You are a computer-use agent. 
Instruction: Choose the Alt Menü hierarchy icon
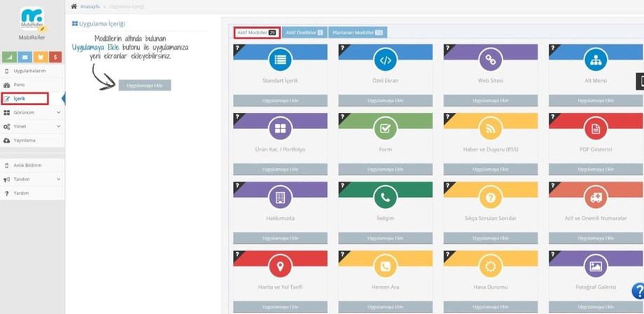coord(596,60)
